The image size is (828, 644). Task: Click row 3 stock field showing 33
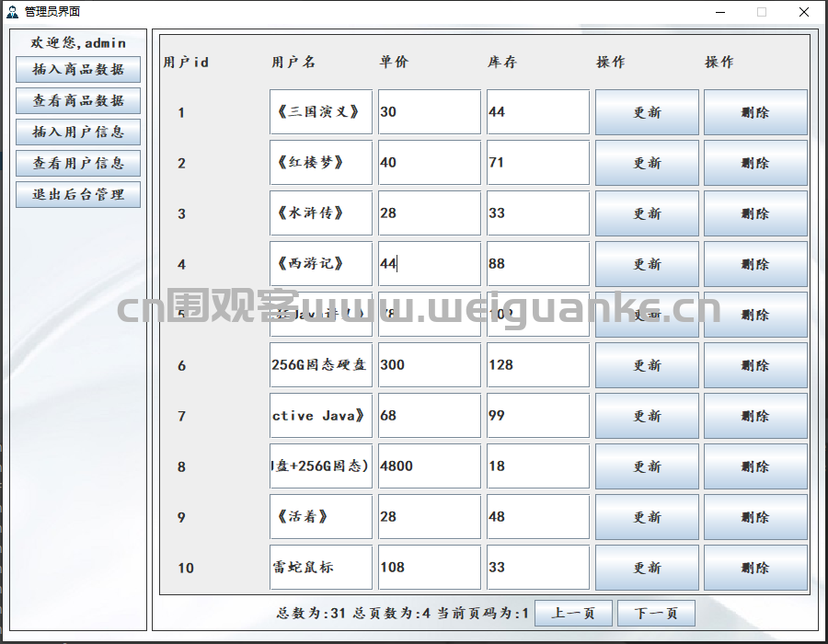[538, 213]
